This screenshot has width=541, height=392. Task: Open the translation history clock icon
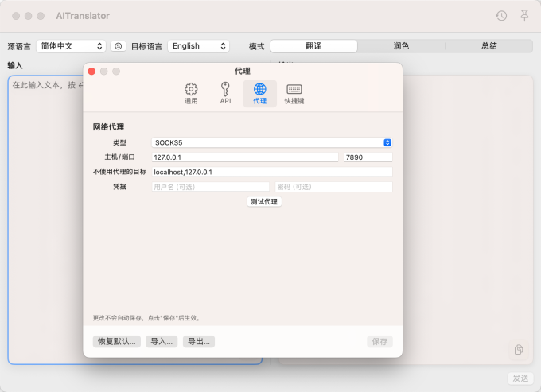pyautogui.click(x=501, y=16)
